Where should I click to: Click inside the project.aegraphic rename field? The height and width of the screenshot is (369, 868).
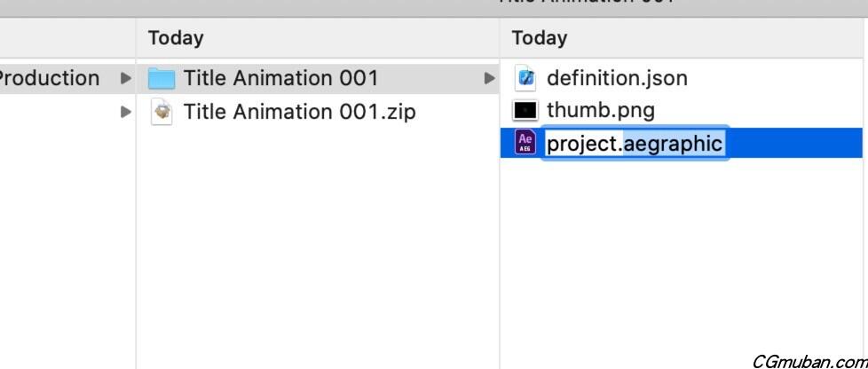click(x=635, y=143)
